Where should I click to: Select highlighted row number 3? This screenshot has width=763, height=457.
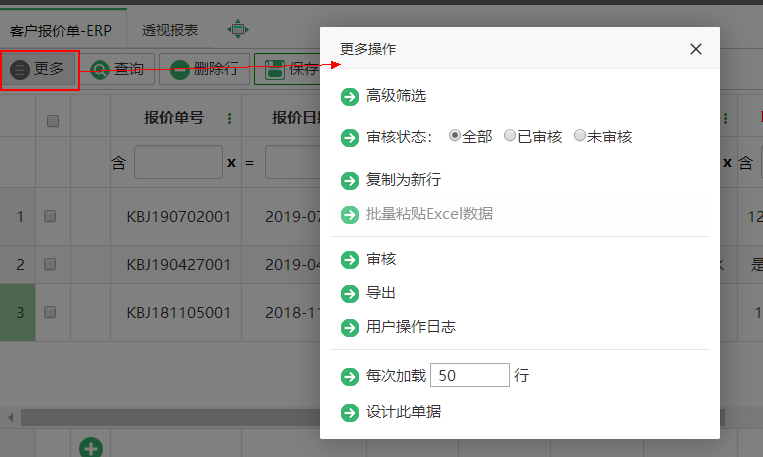coord(18,312)
